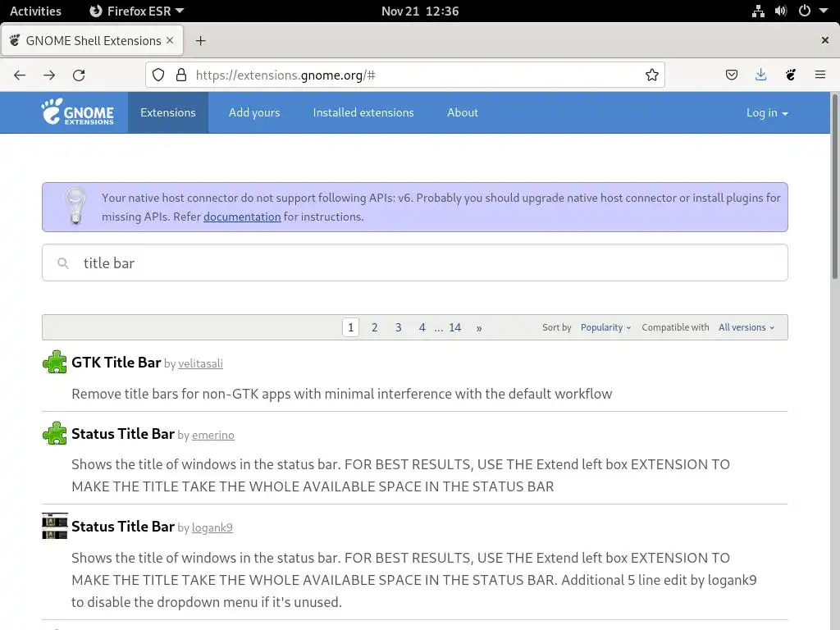Open the tracking protection shield icon
This screenshot has height=630, width=840.
coord(158,75)
